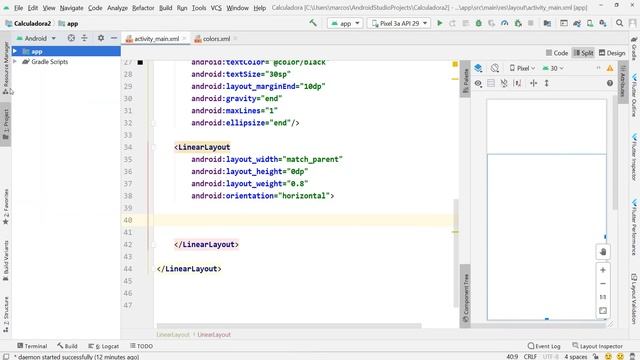Zoom in on the layout preview
Screen dimensions: 640x360
(603, 270)
